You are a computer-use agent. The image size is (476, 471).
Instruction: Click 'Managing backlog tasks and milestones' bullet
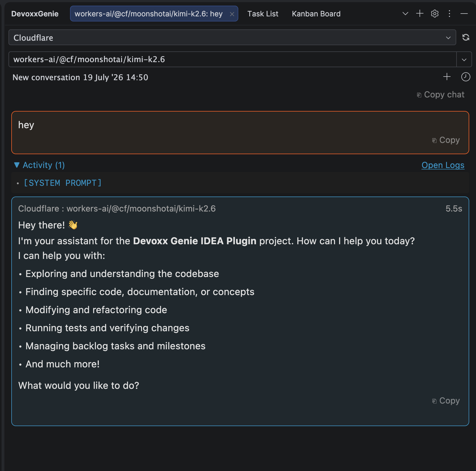(115, 346)
